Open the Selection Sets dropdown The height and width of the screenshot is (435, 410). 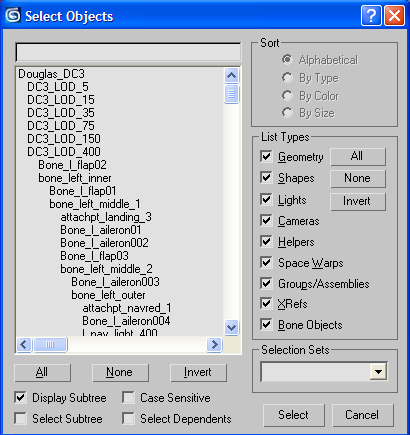point(378,372)
